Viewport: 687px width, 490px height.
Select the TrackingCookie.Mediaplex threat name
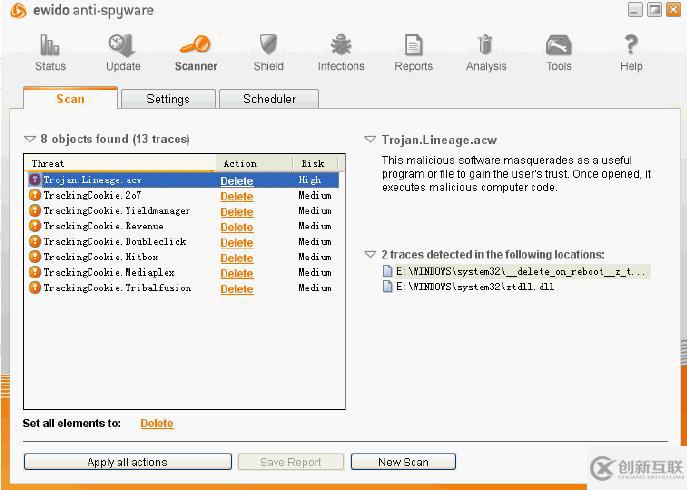point(109,272)
